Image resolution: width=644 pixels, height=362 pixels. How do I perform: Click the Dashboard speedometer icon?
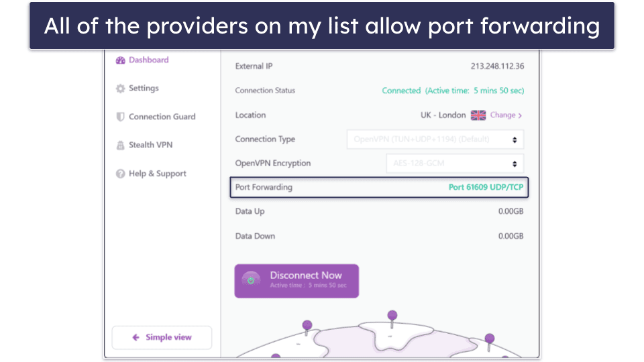(x=121, y=60)
